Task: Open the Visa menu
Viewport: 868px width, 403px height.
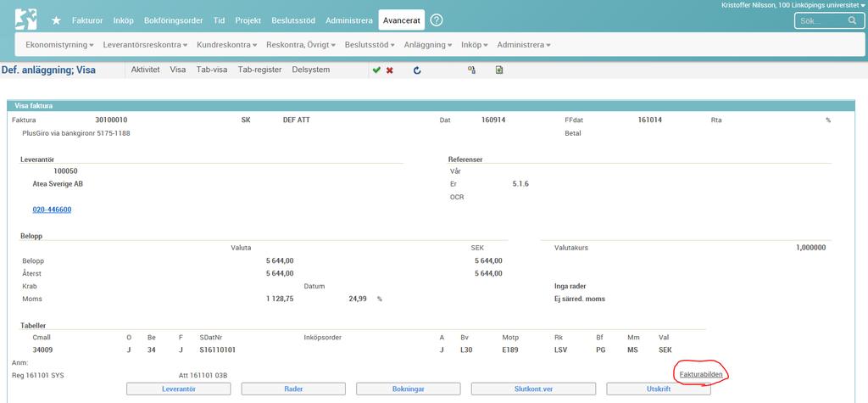Action: (x=178, y=70)
